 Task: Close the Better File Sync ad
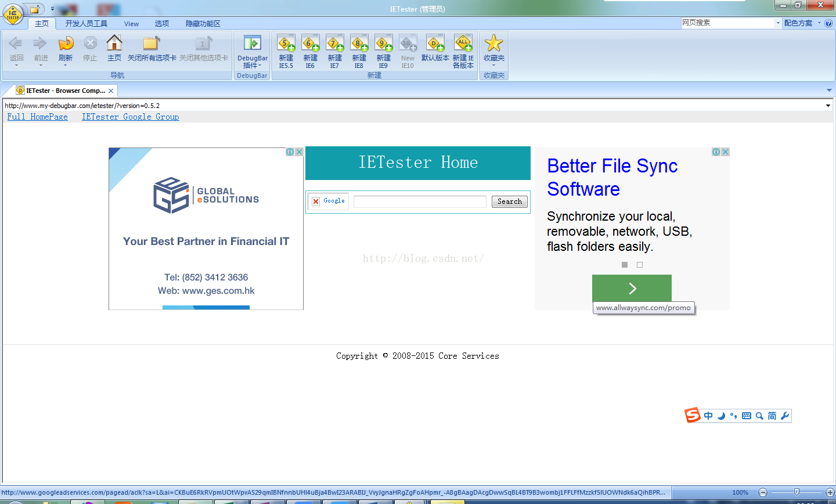(x=725, y=152)
